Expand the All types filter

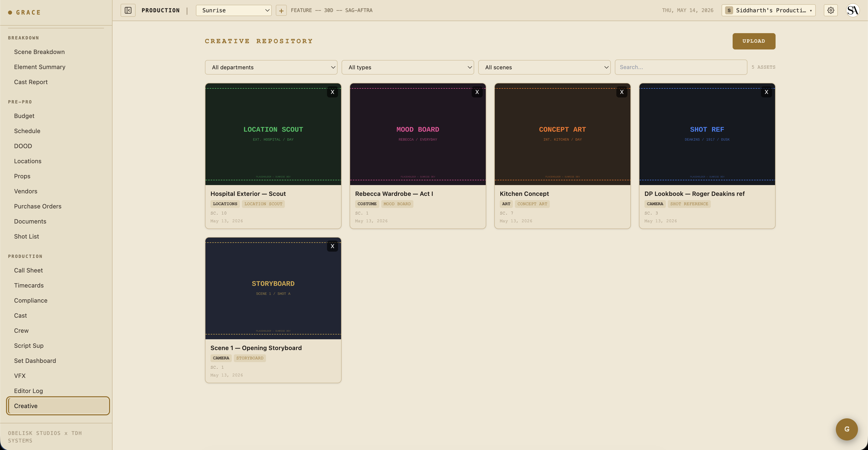408,67
